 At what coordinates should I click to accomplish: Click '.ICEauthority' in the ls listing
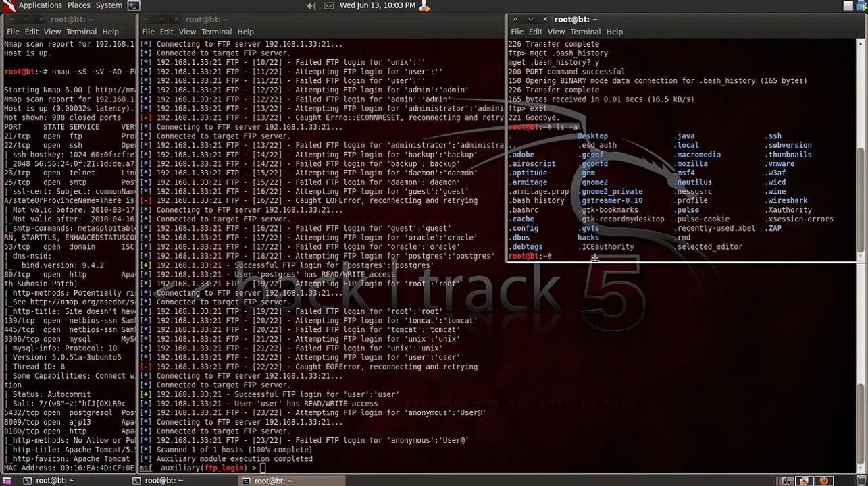click(606, 247)
